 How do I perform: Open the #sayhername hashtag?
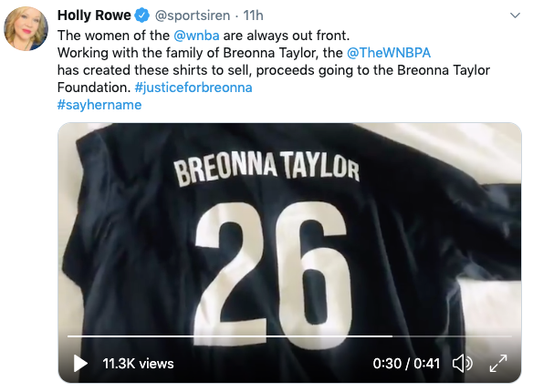pos(99,105)
